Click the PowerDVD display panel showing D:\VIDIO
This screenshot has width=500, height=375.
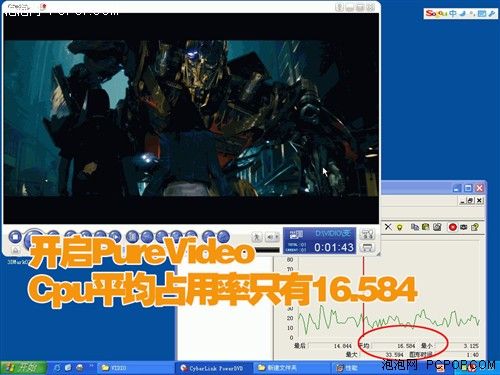319,241
